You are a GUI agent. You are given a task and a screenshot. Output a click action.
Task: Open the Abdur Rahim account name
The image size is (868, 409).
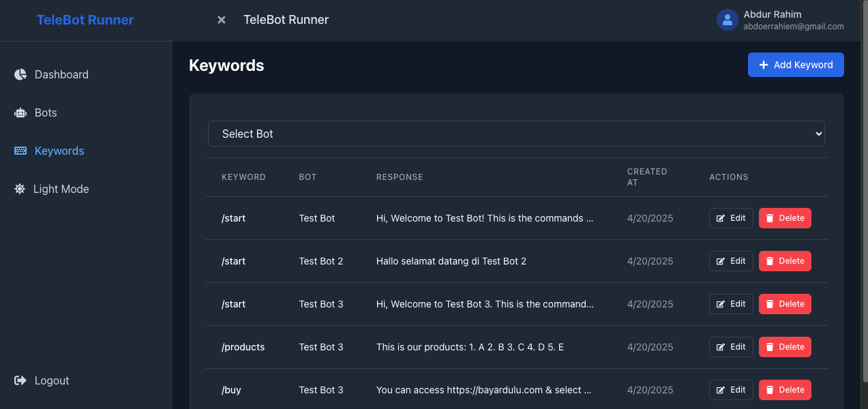(773, 14)
